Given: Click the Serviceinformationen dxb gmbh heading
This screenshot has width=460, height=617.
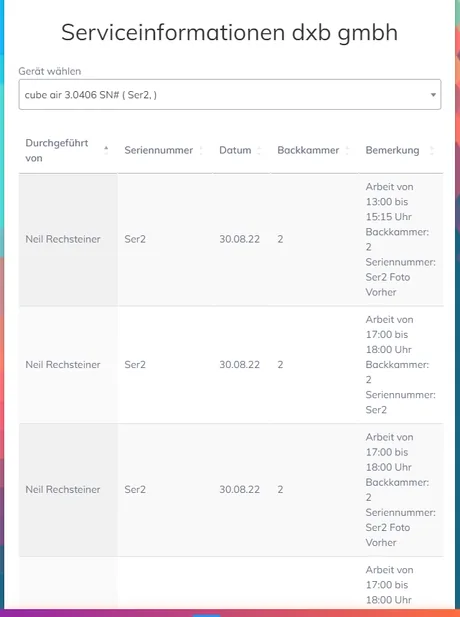Looking at the screenshot, I should click(x=229, y=32).
